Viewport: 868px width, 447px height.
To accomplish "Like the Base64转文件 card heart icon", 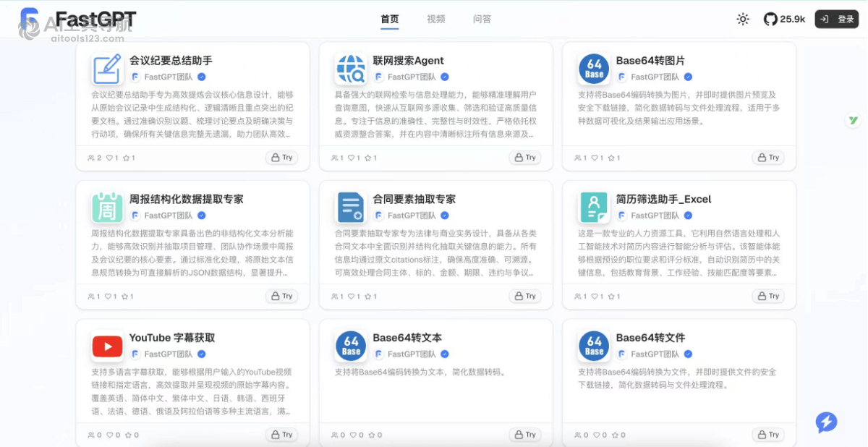I will [x=597, y=435].
